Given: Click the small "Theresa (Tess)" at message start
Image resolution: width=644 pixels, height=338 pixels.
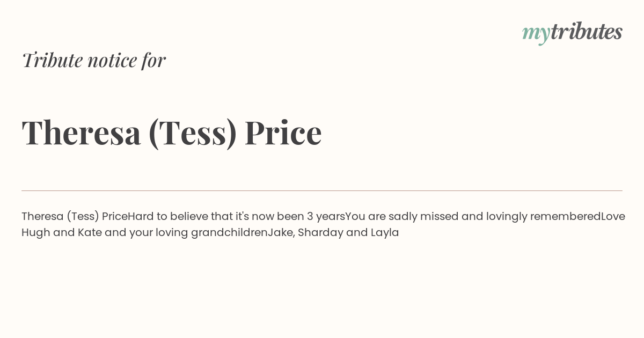Looking at the screenshot, I should [60, 217].
